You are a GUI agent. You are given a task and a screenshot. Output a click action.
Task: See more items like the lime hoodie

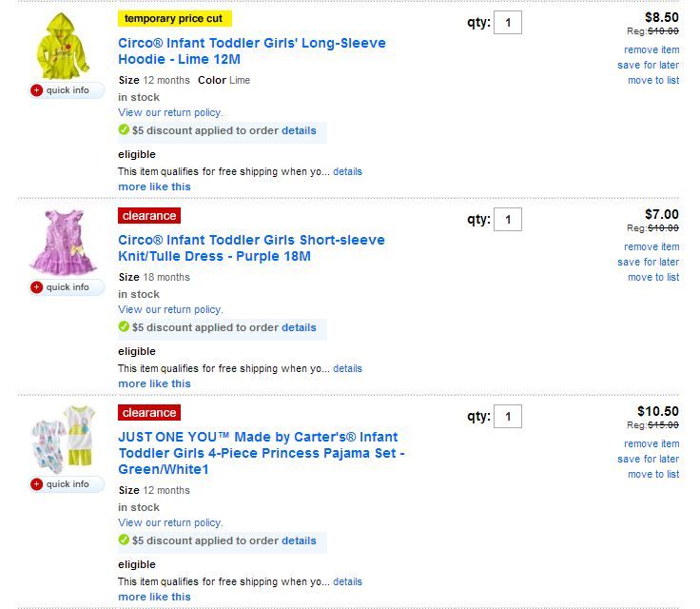[x=154, y=187]
